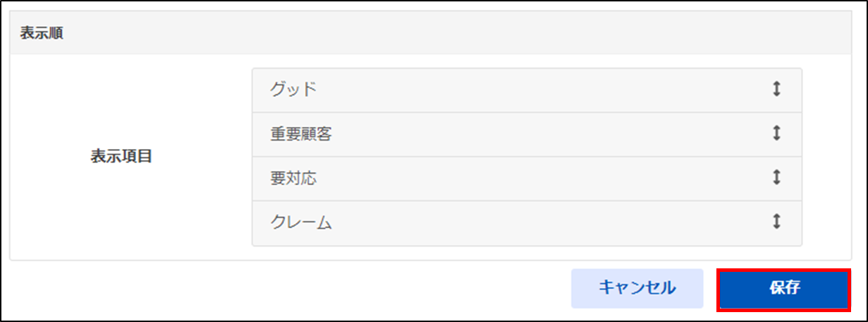Click the last item's vertical arrow icon
Viewport: 868px width, 322px height.
coord(776,222)
